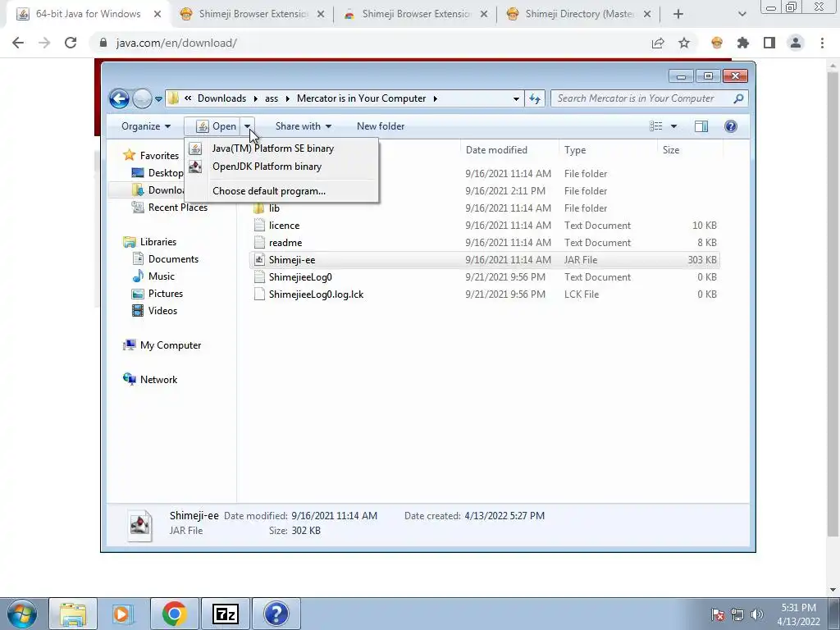Go back in Explorer window
This screenshot has width=840, height=630.
pos(119,98)
